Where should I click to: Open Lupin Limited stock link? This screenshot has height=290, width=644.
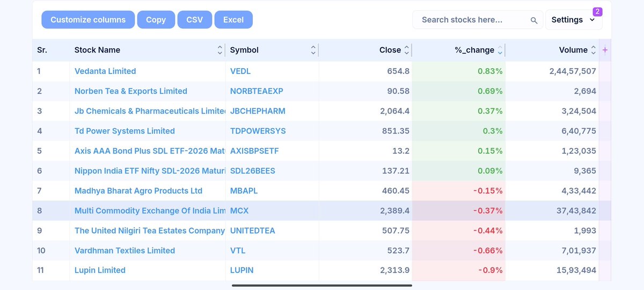click(x=100, y=270)
